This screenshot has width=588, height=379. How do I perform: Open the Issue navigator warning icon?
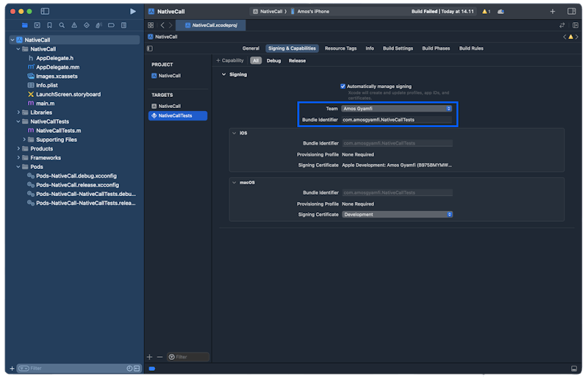point(74,25)
